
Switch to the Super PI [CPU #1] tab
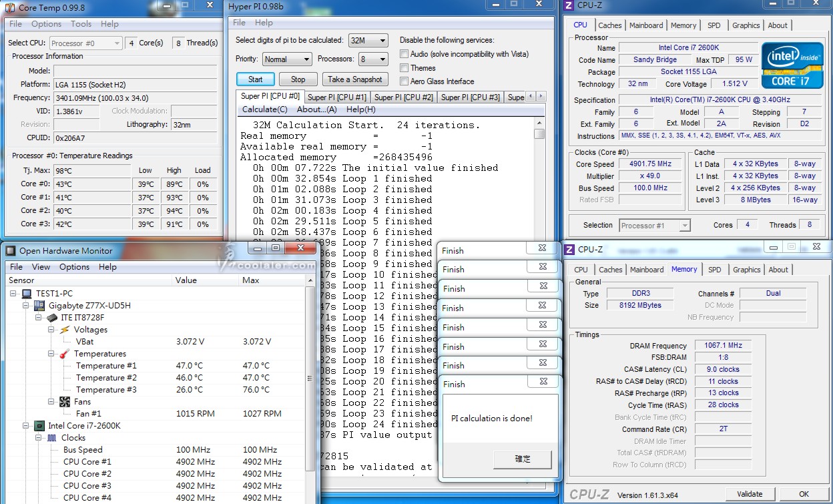tap(337, 97)
